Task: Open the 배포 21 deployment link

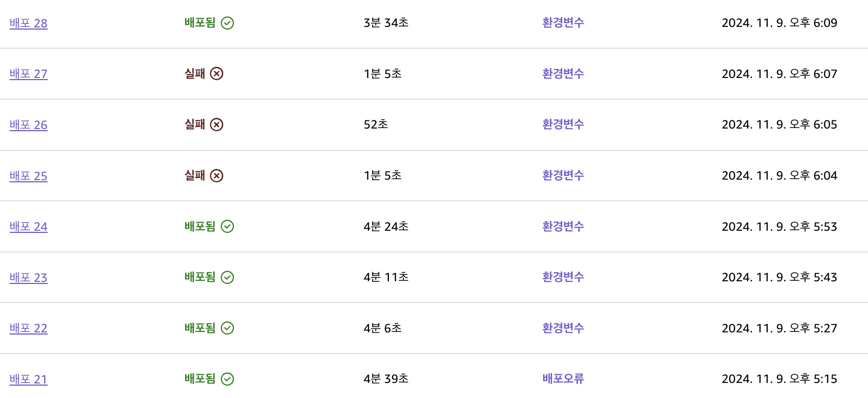Action: click(29, 379)
